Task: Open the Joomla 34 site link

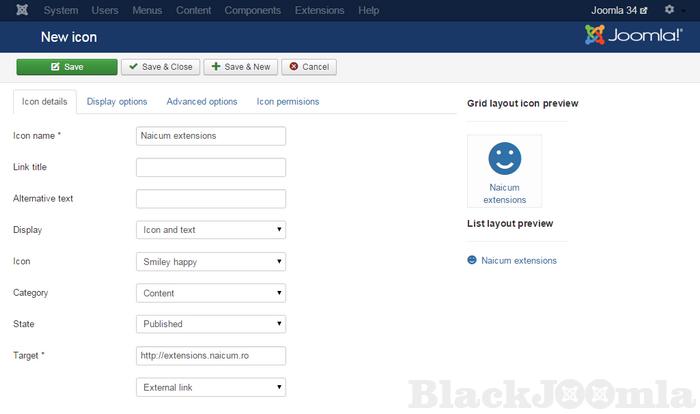Action: point(621,10)
